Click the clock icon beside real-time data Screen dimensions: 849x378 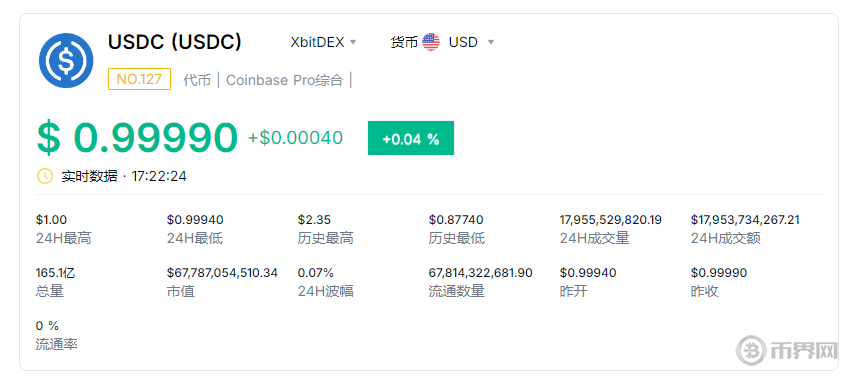coord(44,176)
